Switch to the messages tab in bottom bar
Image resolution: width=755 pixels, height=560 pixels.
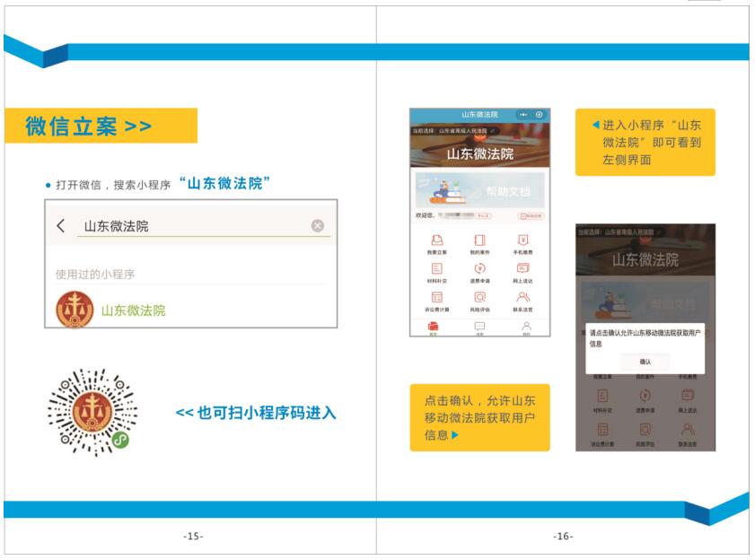point(479,328)
